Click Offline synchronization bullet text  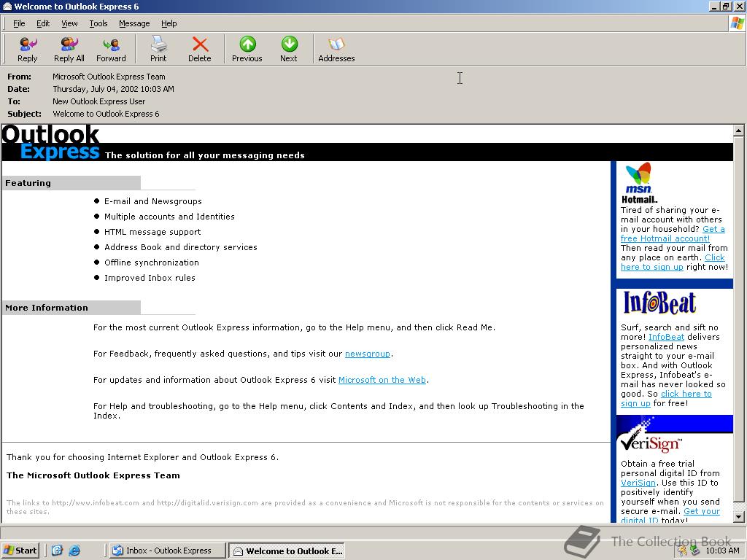click(x=152, y=262)
